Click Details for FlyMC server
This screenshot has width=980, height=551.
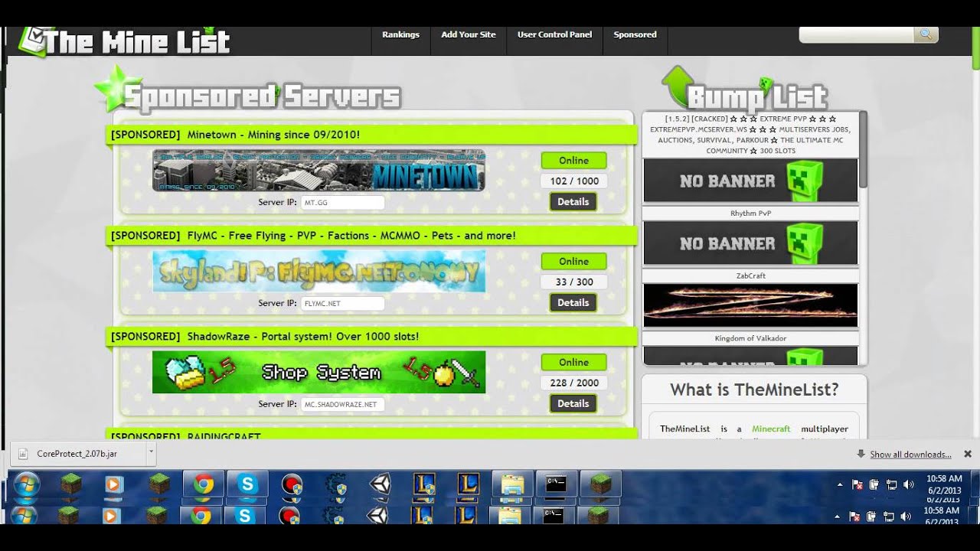coord(573,302)
